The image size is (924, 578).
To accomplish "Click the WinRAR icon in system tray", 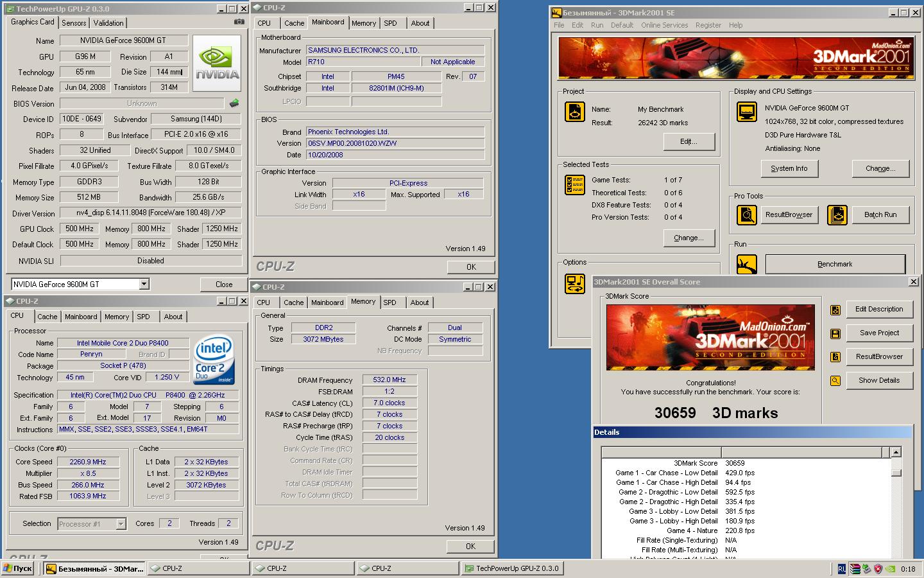I will click(855, 568).
